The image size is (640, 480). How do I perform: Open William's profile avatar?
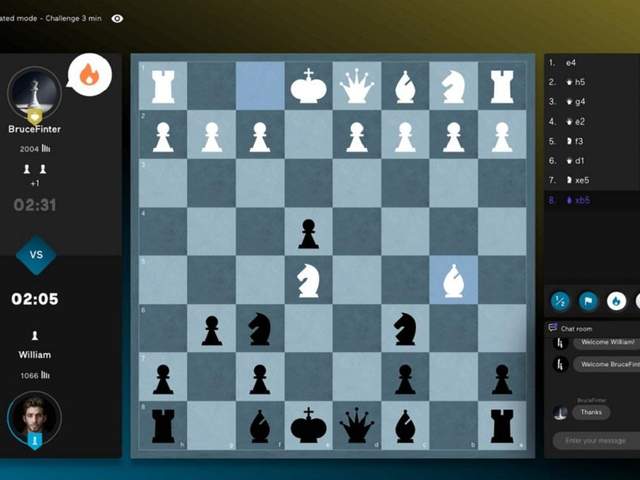pos(34,418)
